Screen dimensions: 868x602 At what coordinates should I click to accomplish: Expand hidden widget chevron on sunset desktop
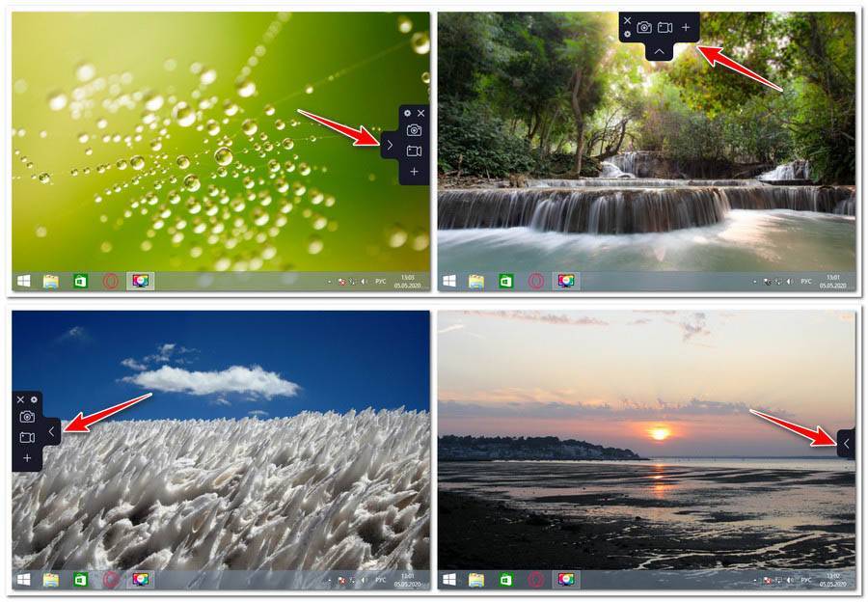[847, 443]
